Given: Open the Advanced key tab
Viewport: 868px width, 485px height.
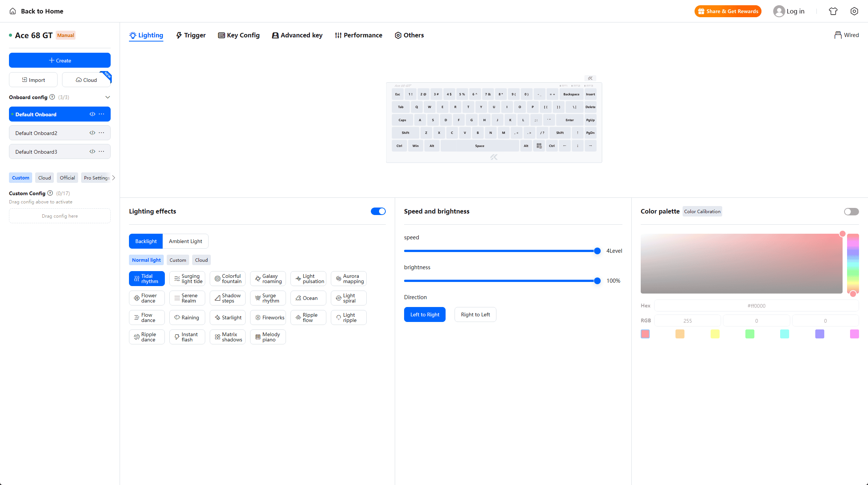Looking at the screenshot, I should click(297, 35).
